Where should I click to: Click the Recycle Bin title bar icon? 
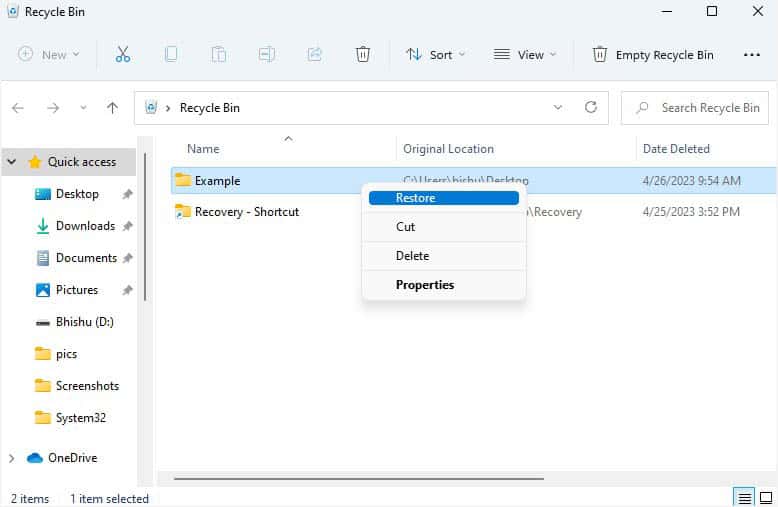pos(13,11)
